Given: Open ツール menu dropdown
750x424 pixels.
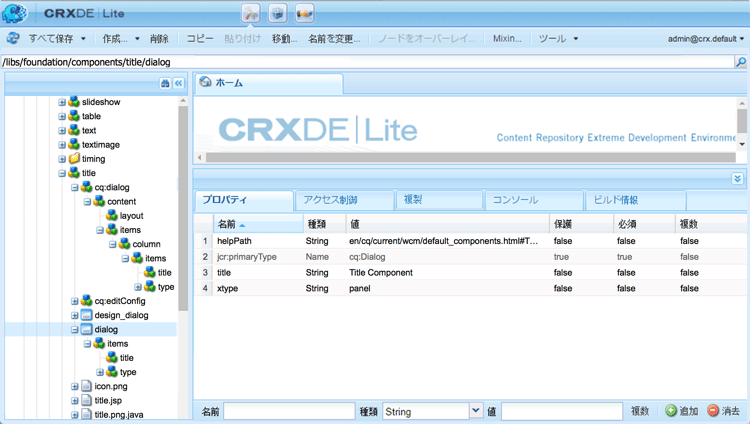Looking at the screenshot, I should point(576,39).
